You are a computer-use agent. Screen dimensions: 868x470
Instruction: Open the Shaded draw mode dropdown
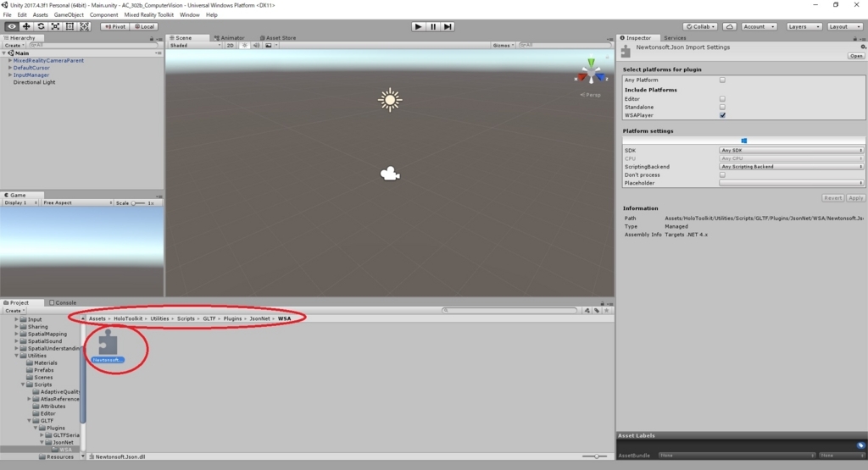coord(195,46)
